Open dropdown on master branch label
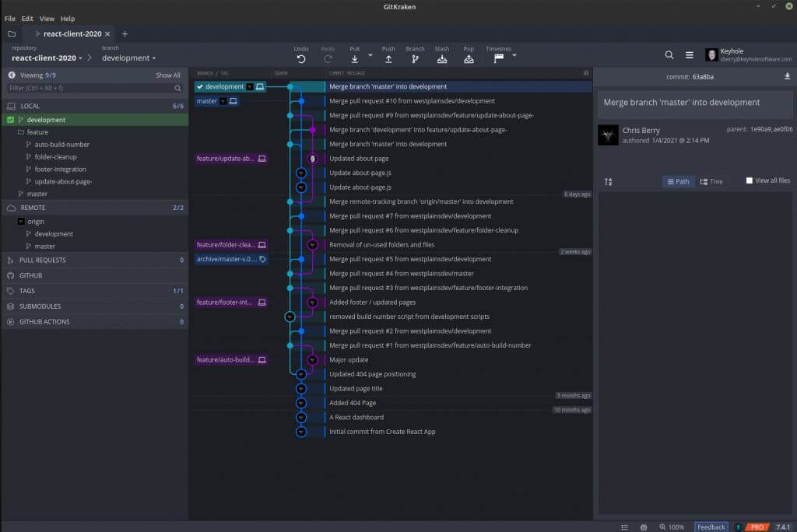Image resolution: width=797 pixels, height=532 pixels. point(223,101)
